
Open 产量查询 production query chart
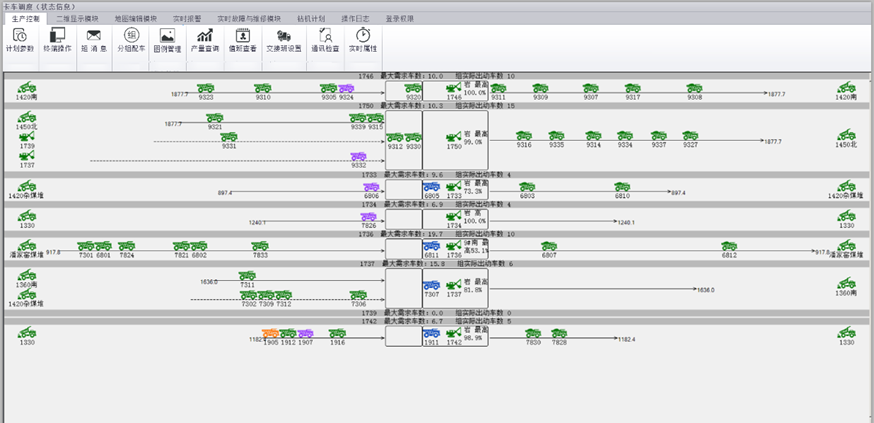(204, 40)
